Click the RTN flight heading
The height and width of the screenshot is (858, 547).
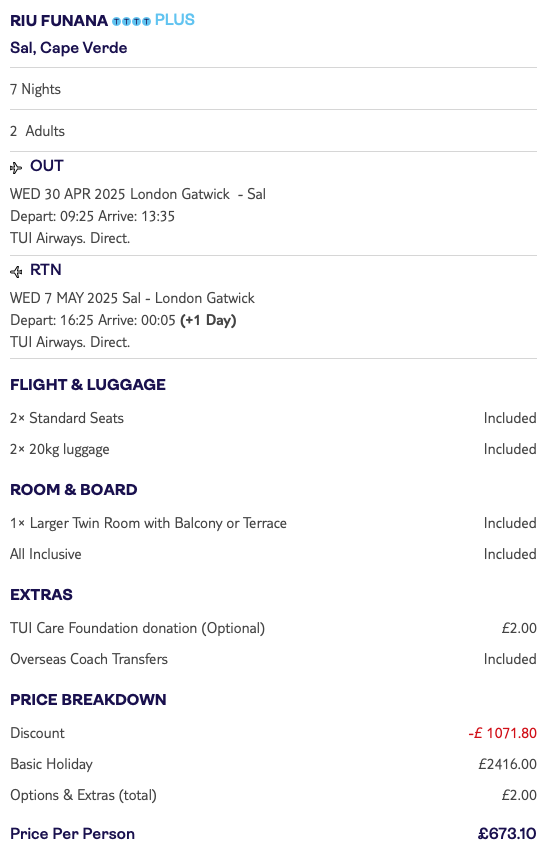pyautogui.click(x=45, y=270)
